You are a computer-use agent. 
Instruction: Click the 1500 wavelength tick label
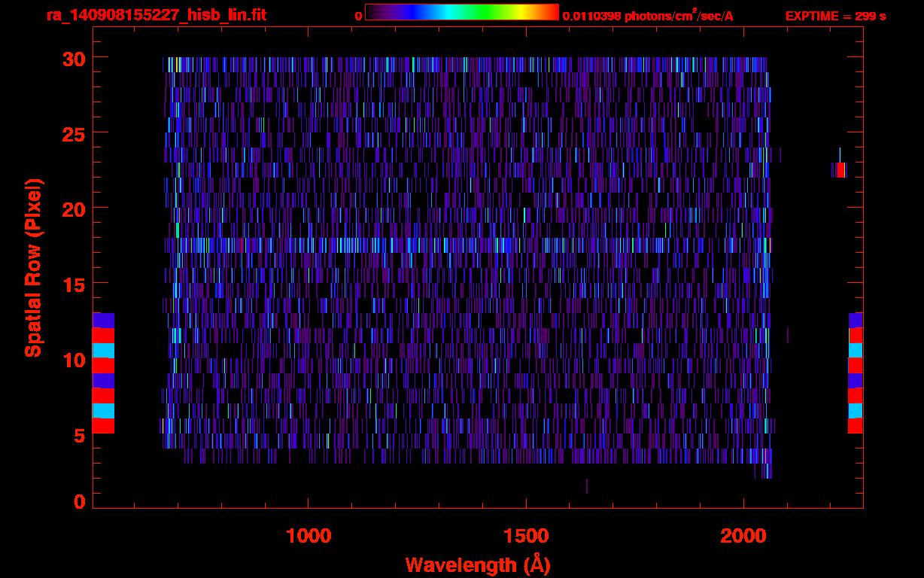coord(526,536)
